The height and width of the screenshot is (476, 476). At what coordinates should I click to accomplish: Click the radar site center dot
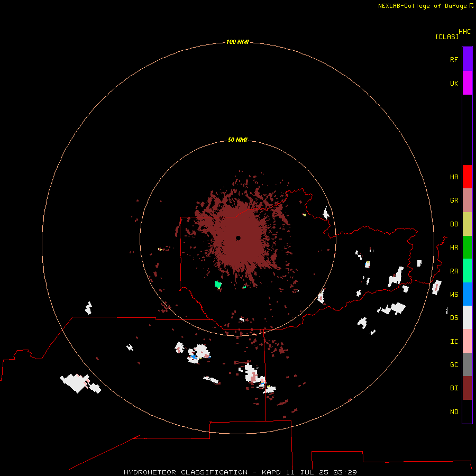pos(238,238)
